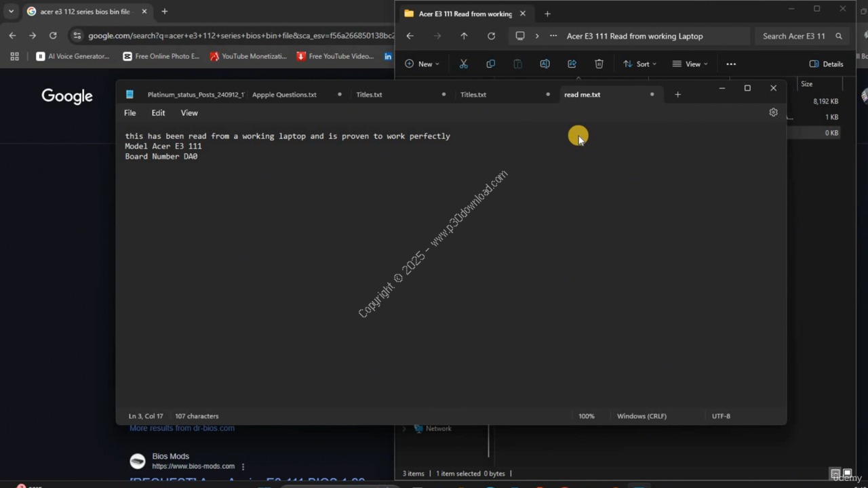Go up one folder in File Explorer
868x488 pixels.
(x=464, y=36)
